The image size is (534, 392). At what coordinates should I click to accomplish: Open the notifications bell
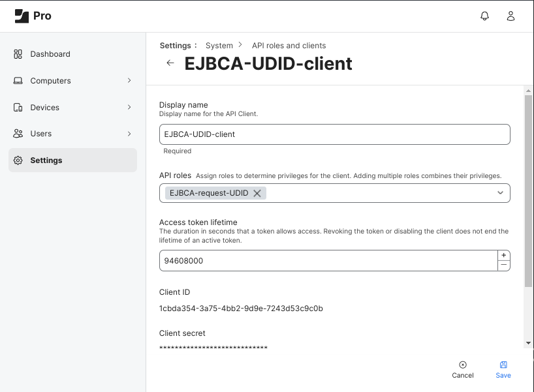coord(484,16)
